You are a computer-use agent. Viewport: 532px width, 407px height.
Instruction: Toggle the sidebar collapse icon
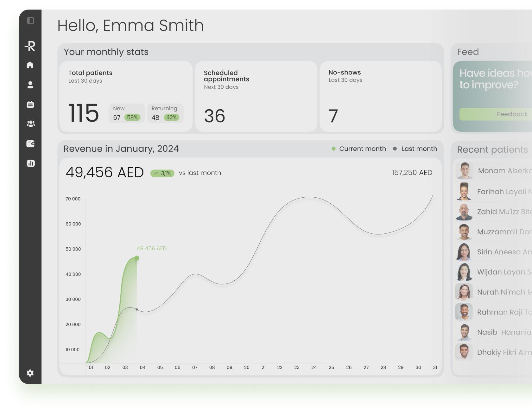tap(30, 21)
